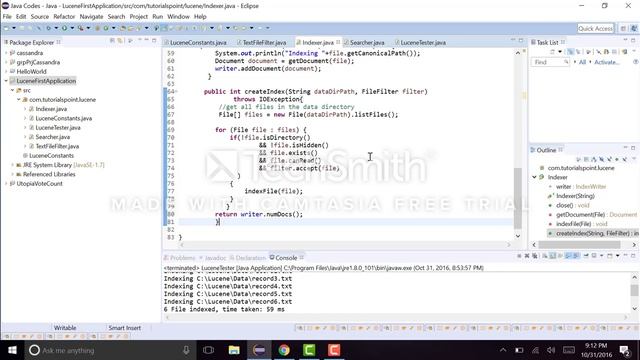Collapse the LuceneFirstApplication project
This screenshot has width=640, height=360.
pyautogui.click(x=6, y=81)
